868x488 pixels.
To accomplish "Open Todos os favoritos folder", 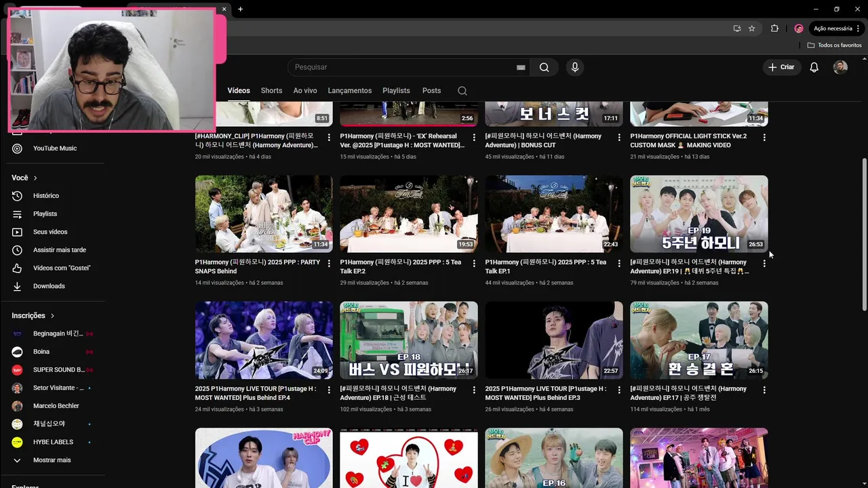I will click(x=835, y=45).
